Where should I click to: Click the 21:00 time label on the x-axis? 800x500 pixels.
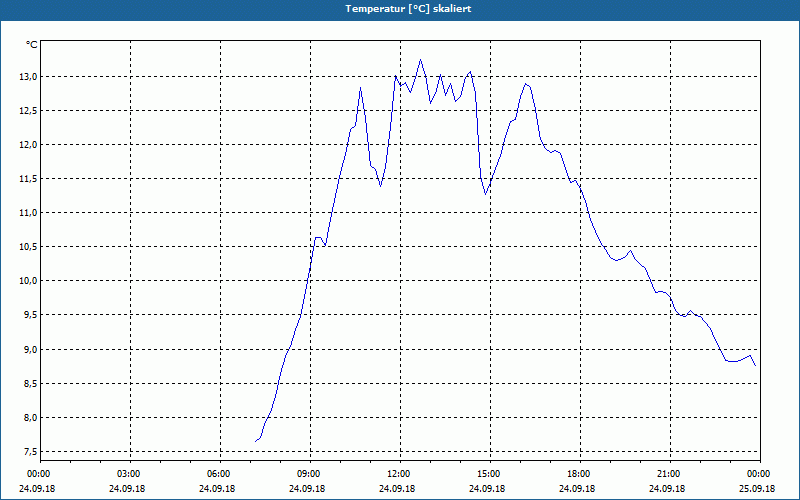tap(669, 474)
